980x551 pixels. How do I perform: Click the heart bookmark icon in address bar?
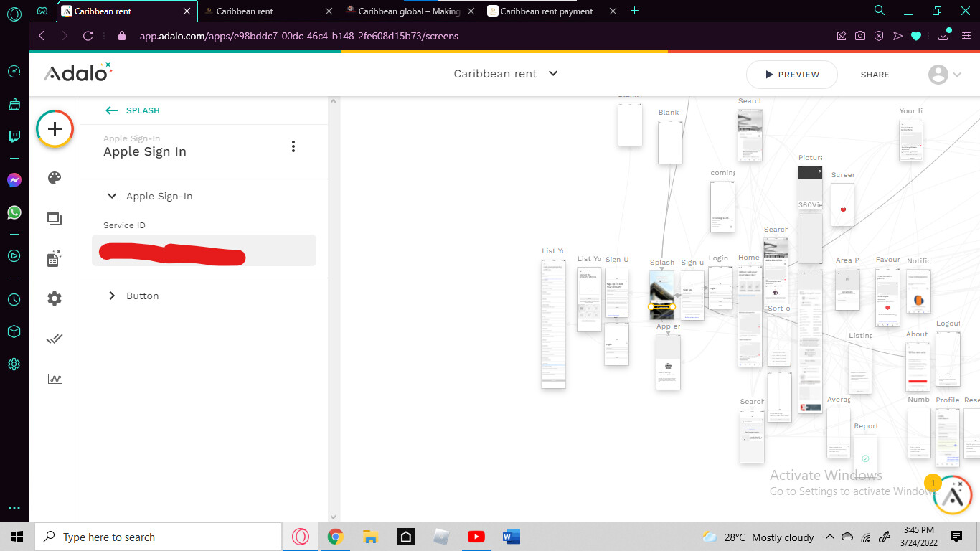pos(915,36)
